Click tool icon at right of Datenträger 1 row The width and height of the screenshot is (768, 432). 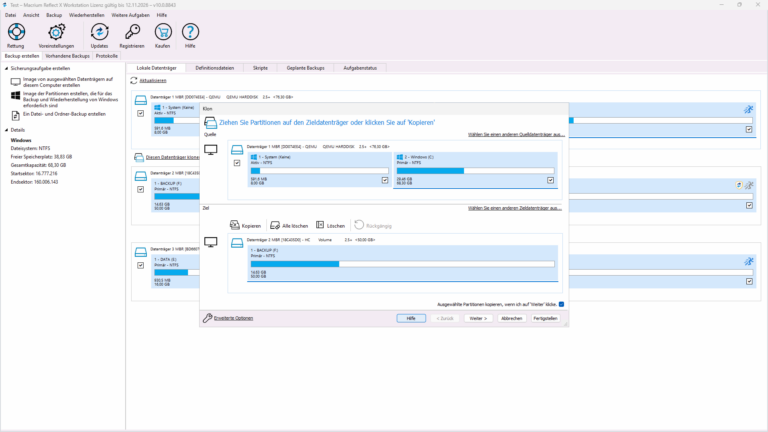tap(748, 110)
